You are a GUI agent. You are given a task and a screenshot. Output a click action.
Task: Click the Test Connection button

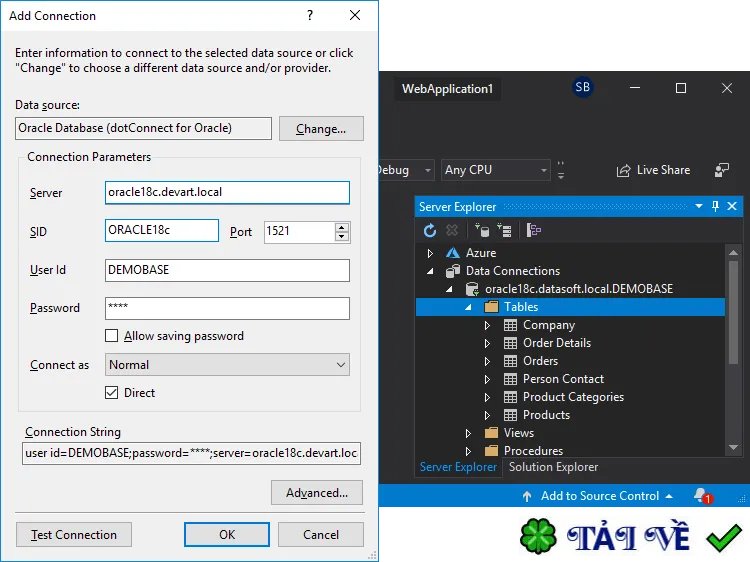[74, 535]
